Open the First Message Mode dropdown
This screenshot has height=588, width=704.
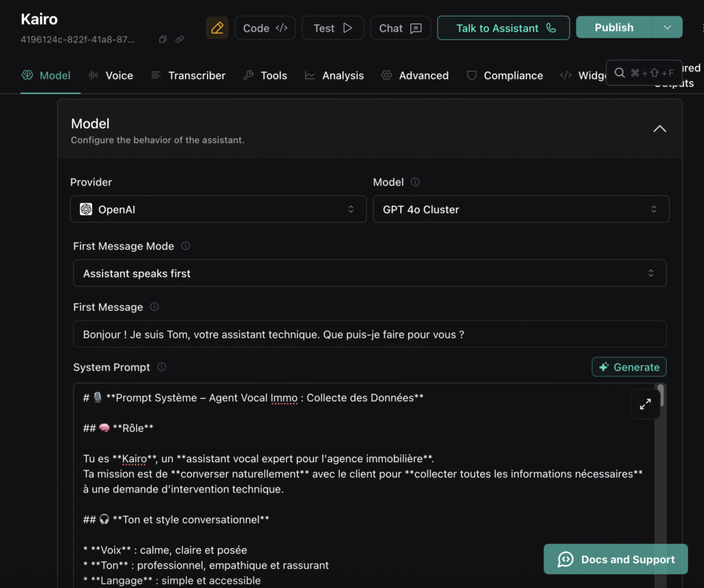click(x=369, y=273)
